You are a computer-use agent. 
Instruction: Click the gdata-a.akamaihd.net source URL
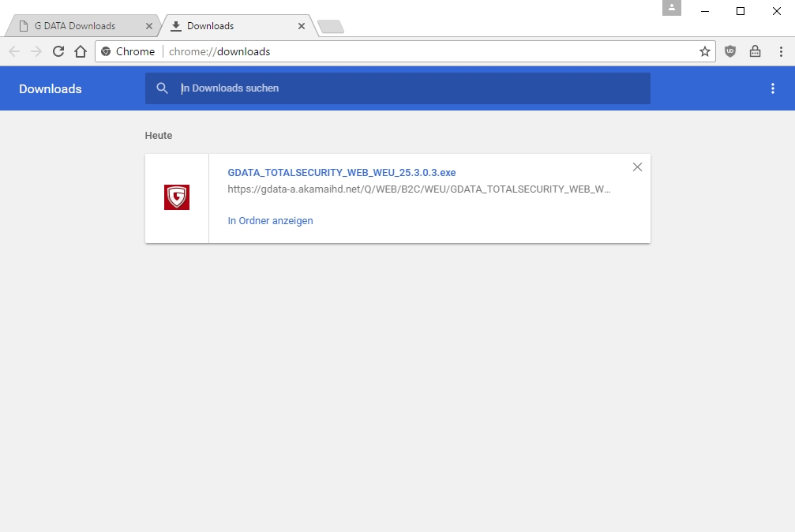pyautogui.click(x=418, y=189)
